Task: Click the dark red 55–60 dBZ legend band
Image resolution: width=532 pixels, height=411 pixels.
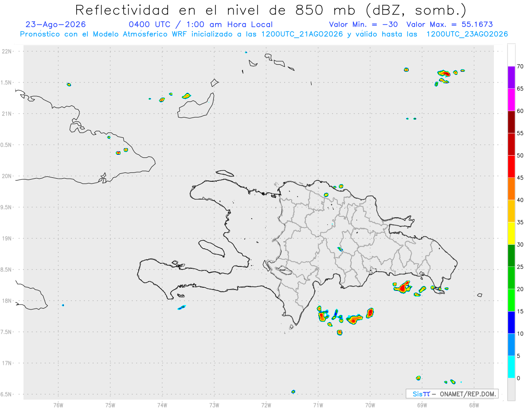Action: point(511,122)
